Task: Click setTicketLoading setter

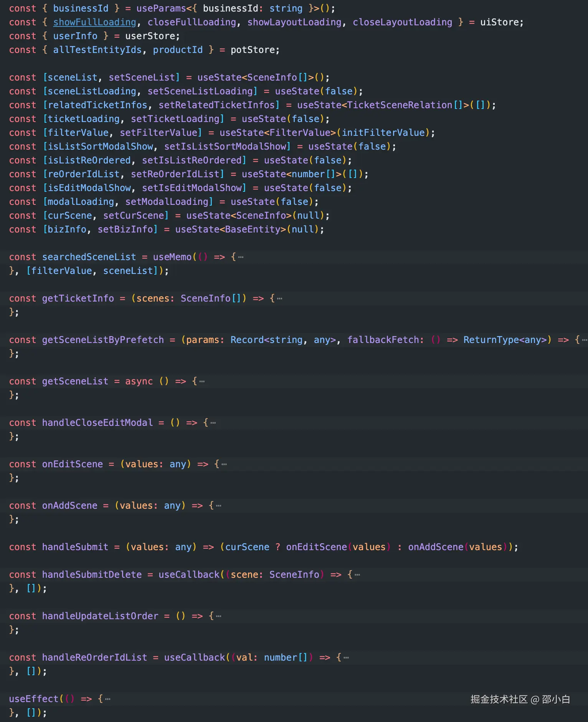Action: pyautogui.click(x=175, y=119)
